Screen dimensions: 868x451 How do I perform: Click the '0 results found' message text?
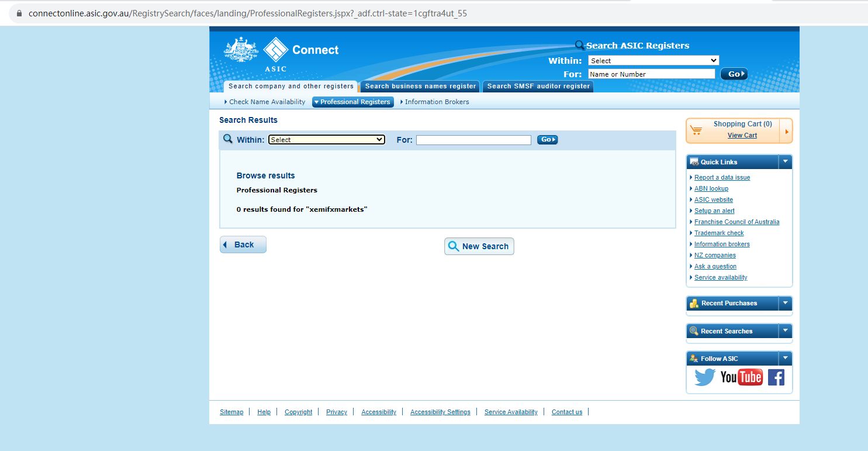pos(302,209)
